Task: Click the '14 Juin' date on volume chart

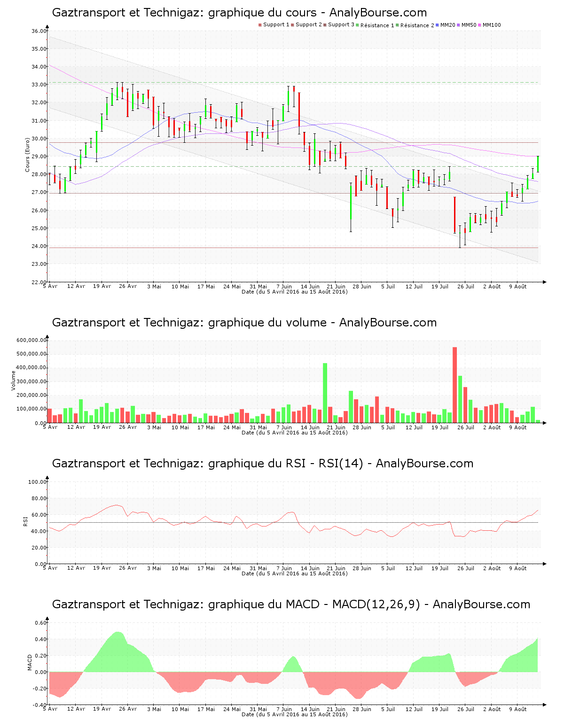Action: point(310,427)
